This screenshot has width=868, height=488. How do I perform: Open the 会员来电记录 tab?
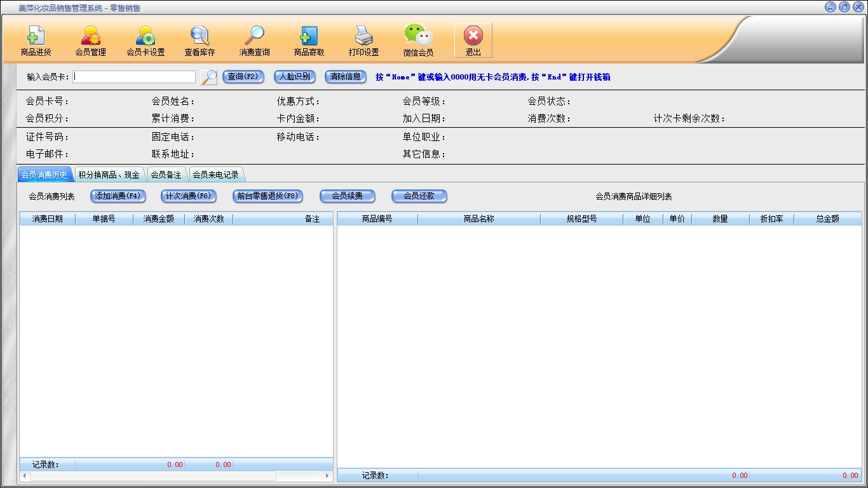(x=215, y=175)
